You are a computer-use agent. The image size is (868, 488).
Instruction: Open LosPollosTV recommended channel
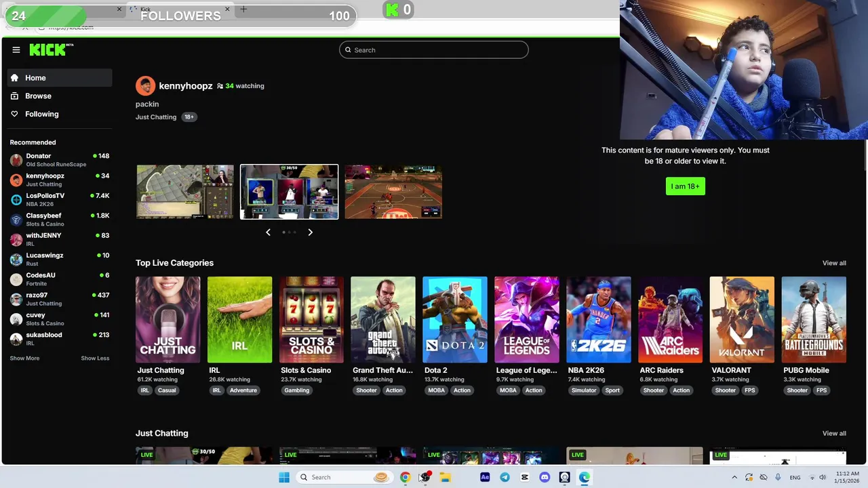pyautogui.click(x=60, y=199)
